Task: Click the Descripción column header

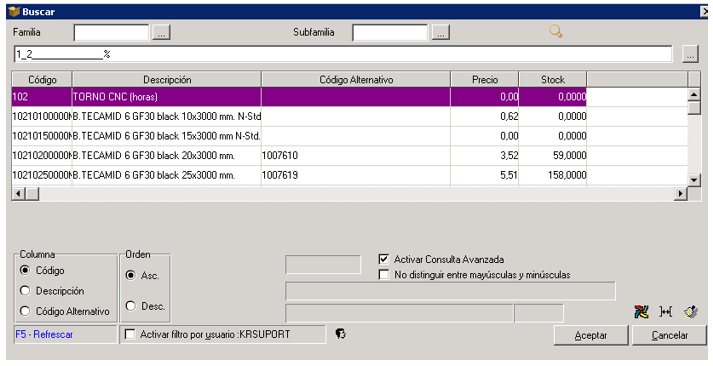Action: click(167, 80)
